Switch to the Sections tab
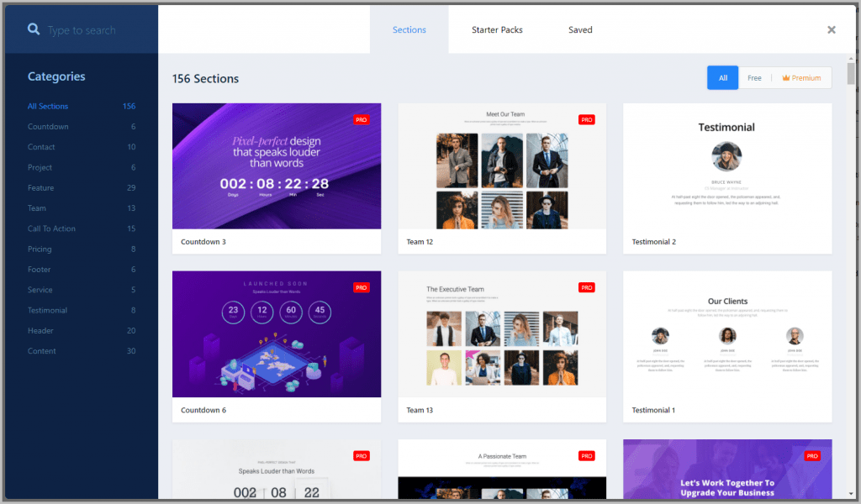 pos(409,29)
